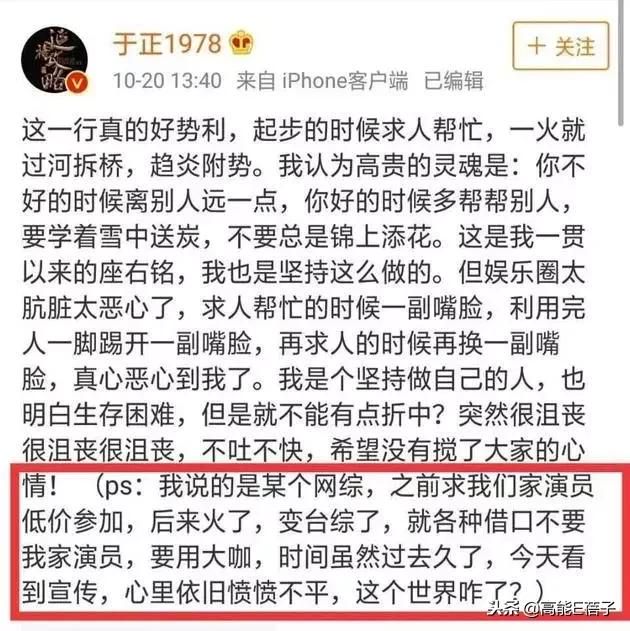This screenshot has height=631, width=630.
Task: Click the last line 到宣传，心里依旧愤愤不平
Action: click(283, 593)
